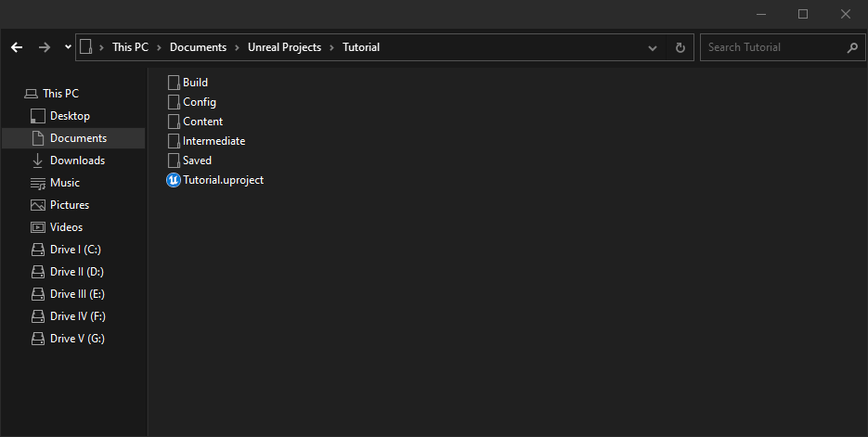Select the Content folder
This screenshot has height=437, width=868.
pyautogui.click(x=202, y=122)
